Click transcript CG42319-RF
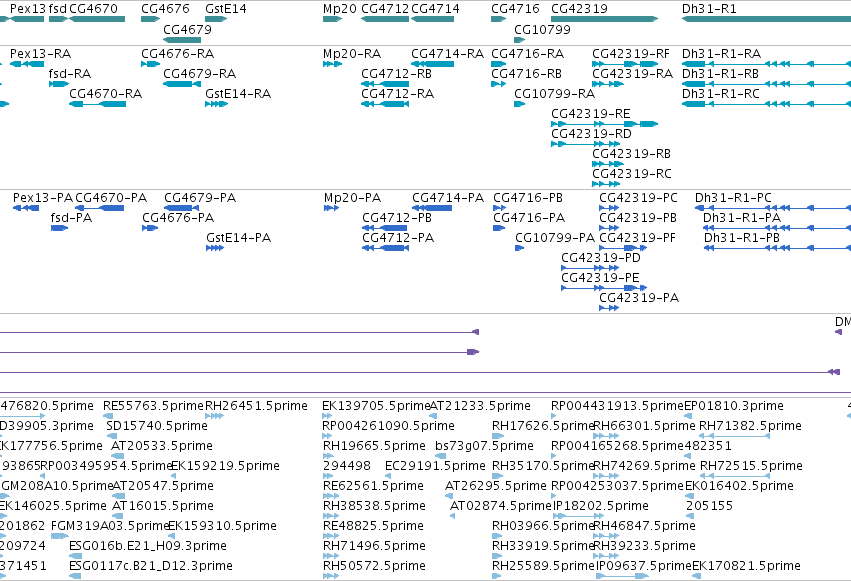This screenshot has height=581, width=851. [x=631, y=54]
